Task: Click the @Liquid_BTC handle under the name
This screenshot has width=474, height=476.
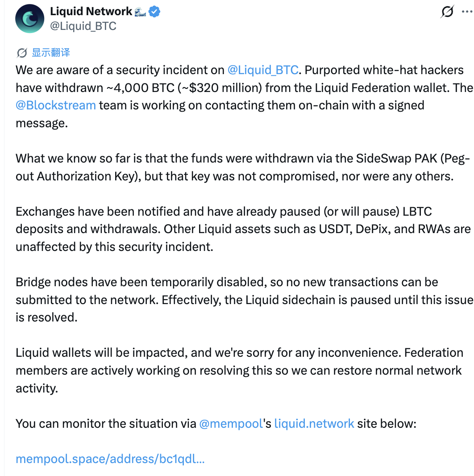Action: coord(83,26)
